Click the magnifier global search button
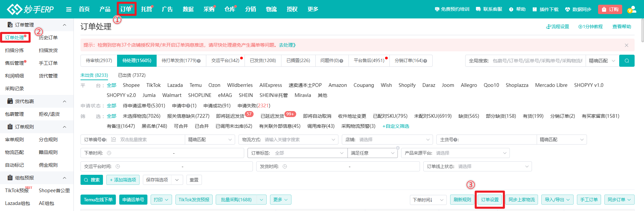 (627, 61)
